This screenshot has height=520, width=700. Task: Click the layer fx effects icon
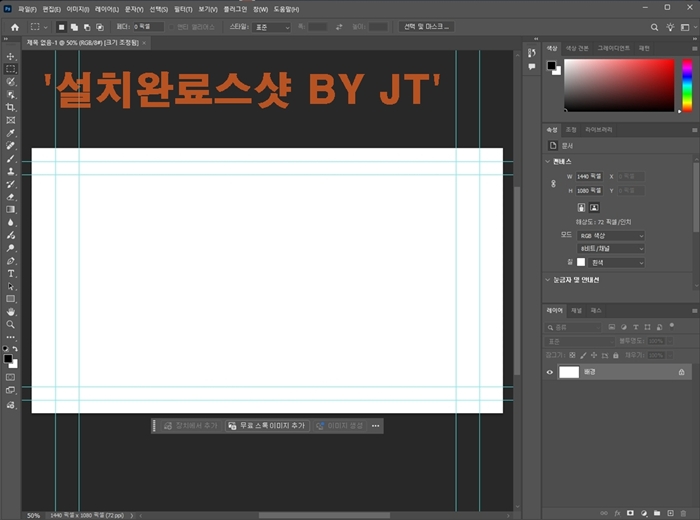click(617, 512)
